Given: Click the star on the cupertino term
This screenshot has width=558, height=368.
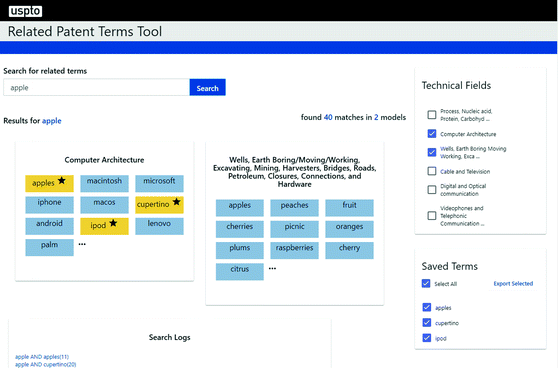Looking at the screenshot, I should point(177,202).
